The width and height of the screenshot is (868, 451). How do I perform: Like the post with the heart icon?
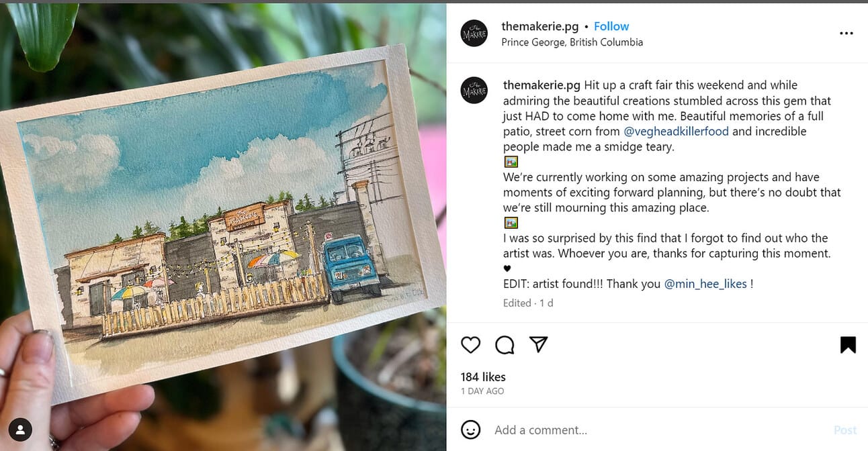coord(471,345)
